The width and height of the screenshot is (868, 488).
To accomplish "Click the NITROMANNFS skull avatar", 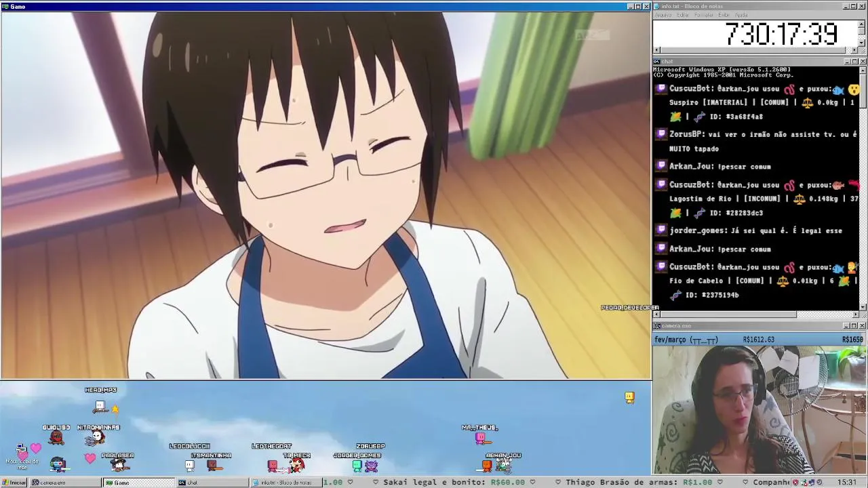I will click(x=96, y=439).
